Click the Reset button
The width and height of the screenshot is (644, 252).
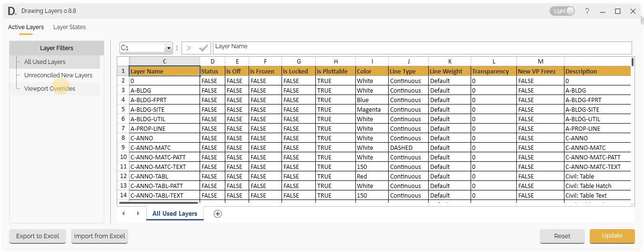click(562, 236)
